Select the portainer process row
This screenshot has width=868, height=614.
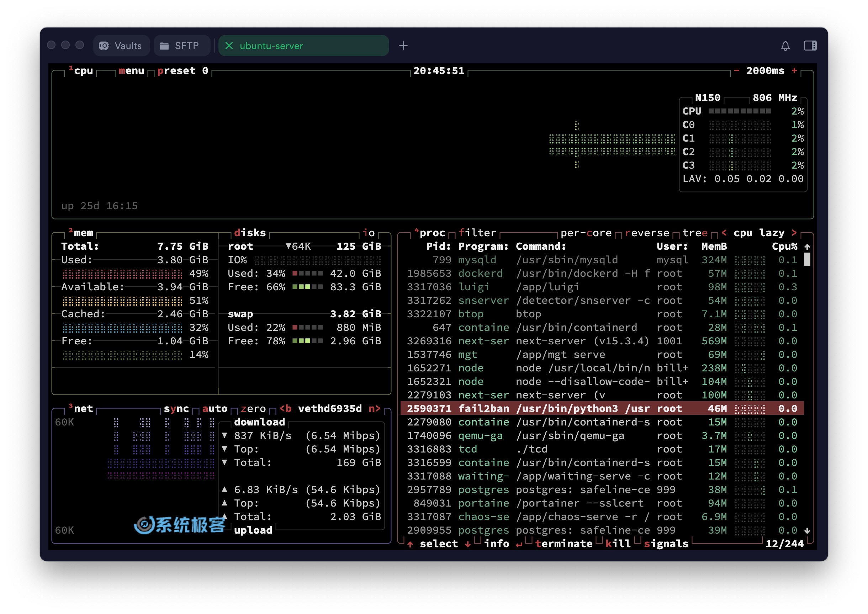602,503
